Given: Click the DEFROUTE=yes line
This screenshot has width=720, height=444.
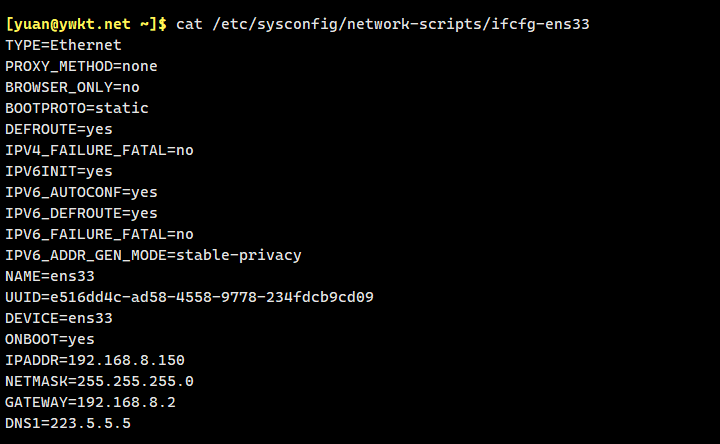Looking at the screenshot, I should [59, 129].
